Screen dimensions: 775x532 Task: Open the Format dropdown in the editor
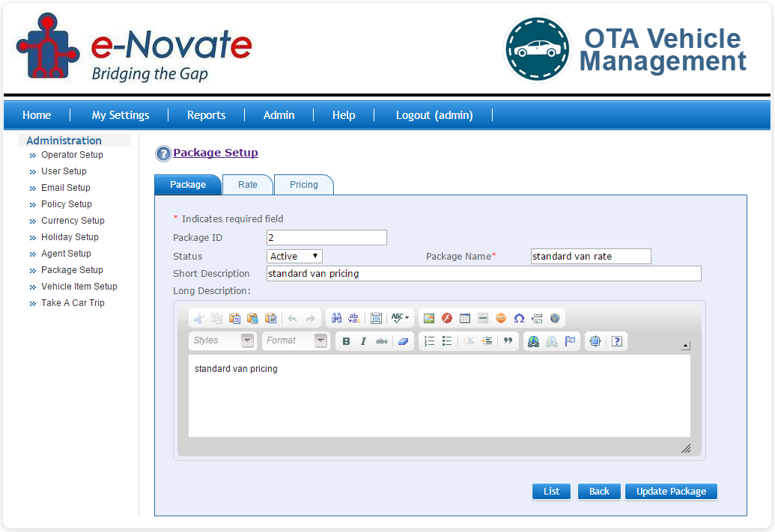point(296,340)
